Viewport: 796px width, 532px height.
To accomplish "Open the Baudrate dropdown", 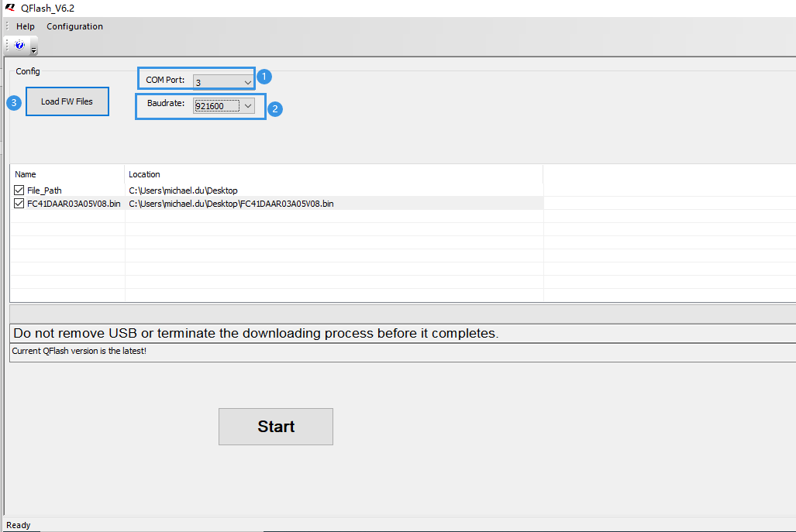I will pyautogui.click(x=246, y=105).
